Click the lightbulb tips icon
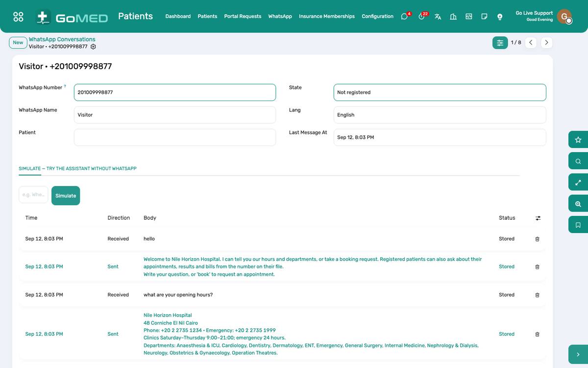 coord(500,16)
